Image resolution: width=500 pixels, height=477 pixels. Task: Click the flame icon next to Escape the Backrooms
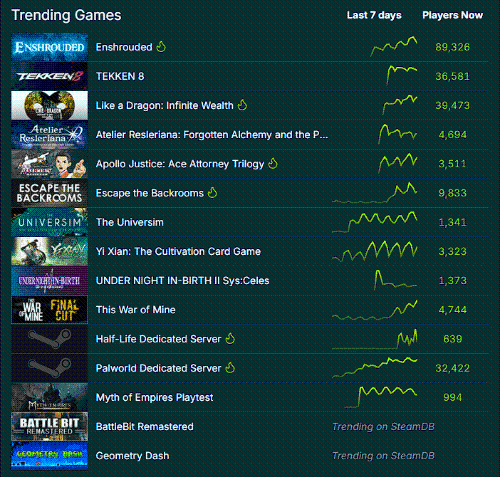coord(212,193)
